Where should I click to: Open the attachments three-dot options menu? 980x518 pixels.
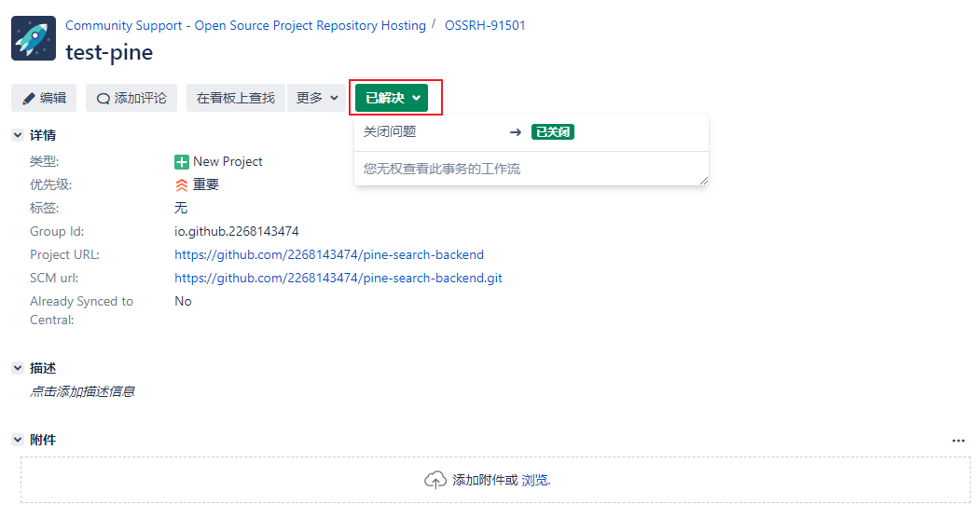tap(959, 441)
